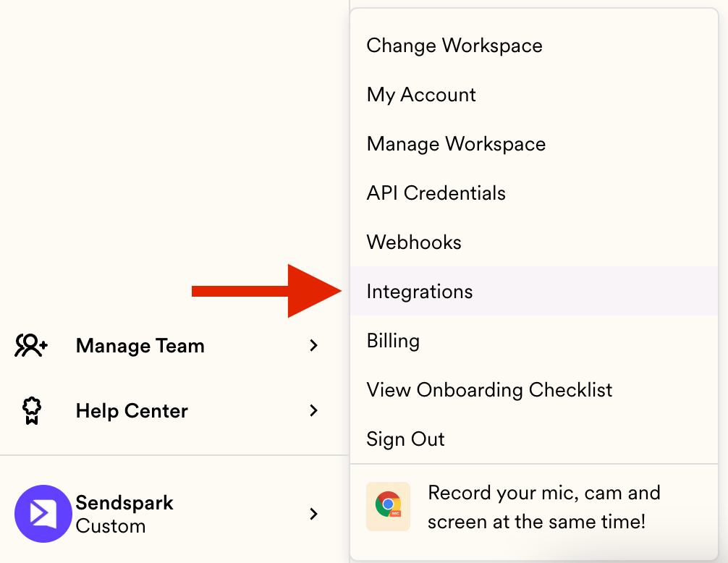Click the Record your mic, cam promo text
The height and width of the screenshot is (563, 728).
pyautogui.click(x=543, y=507)
